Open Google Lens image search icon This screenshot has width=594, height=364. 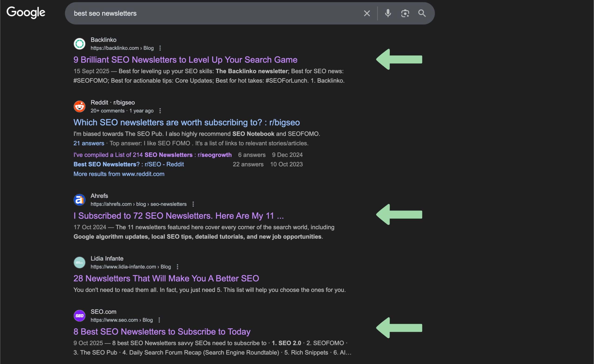405,13
